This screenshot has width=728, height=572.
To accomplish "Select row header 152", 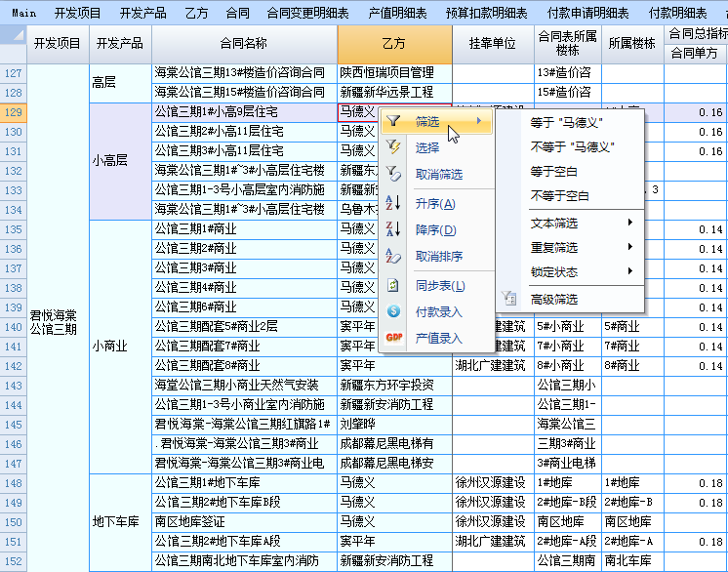I will [x=14, y=561].
